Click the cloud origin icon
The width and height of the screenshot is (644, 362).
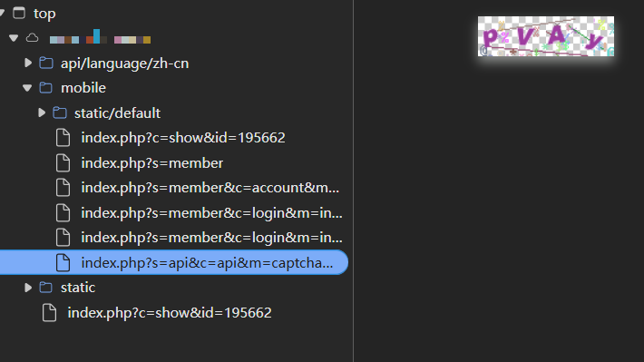(x=32, y=38)
